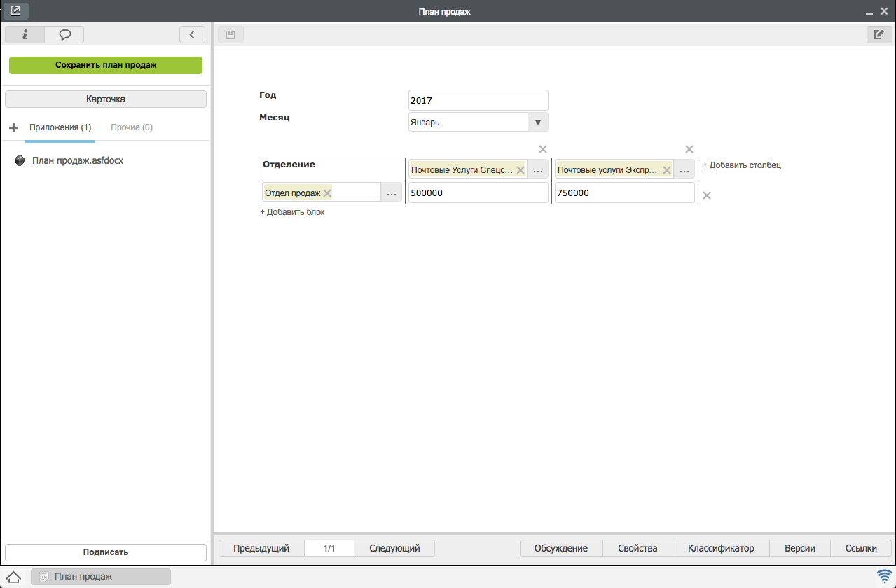The height and width of the screenshot is (588, 896).
Task: Go to Следующий document
Action: tap(394, 548)
